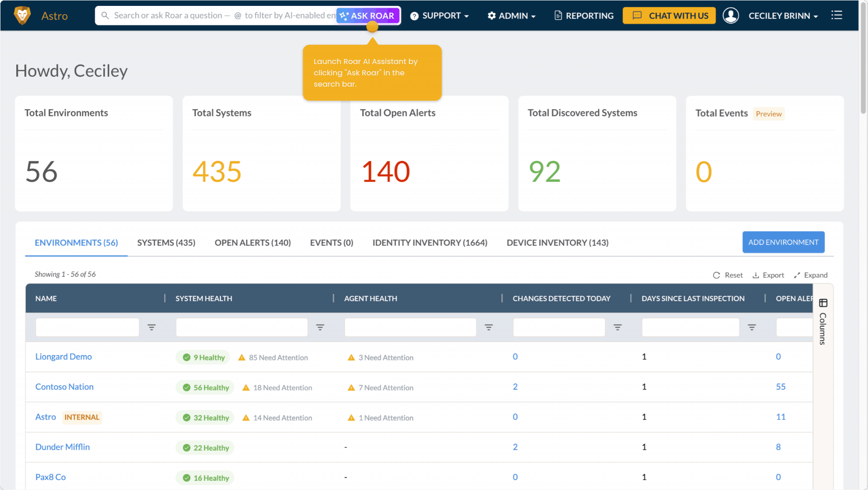Open Contoso Nation's 55 open alerts link
Image resolution: width=868 pixels, height=490 pixels.
pyautogui.click(x=781, y=387)
